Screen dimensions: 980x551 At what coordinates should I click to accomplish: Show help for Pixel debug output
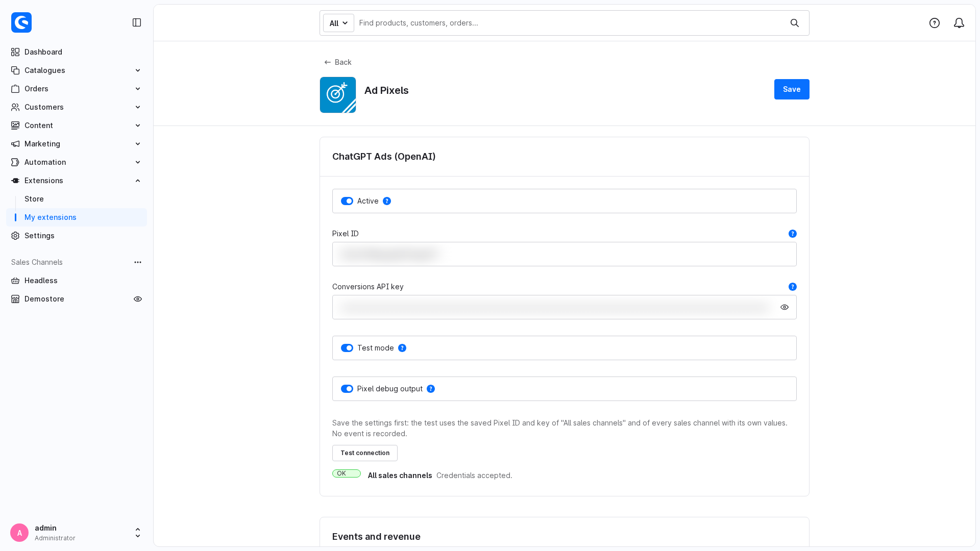pos(431,389)
